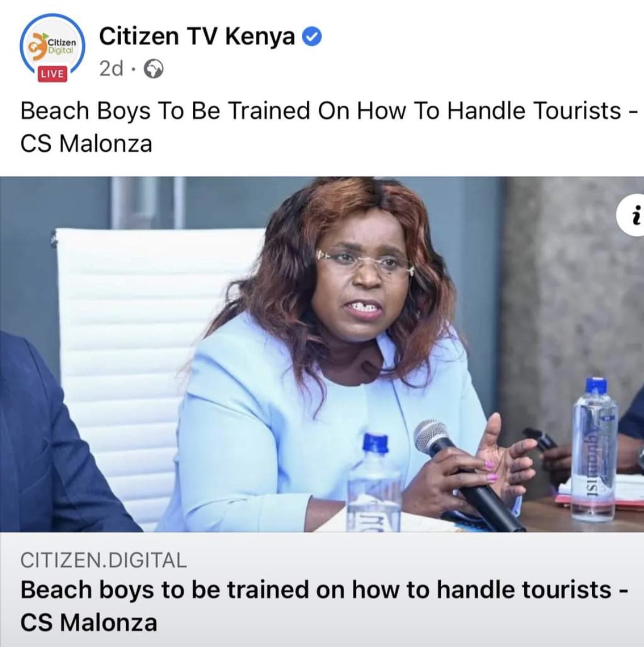
Task: Open the article preview photo
Action: pos(322,354)
